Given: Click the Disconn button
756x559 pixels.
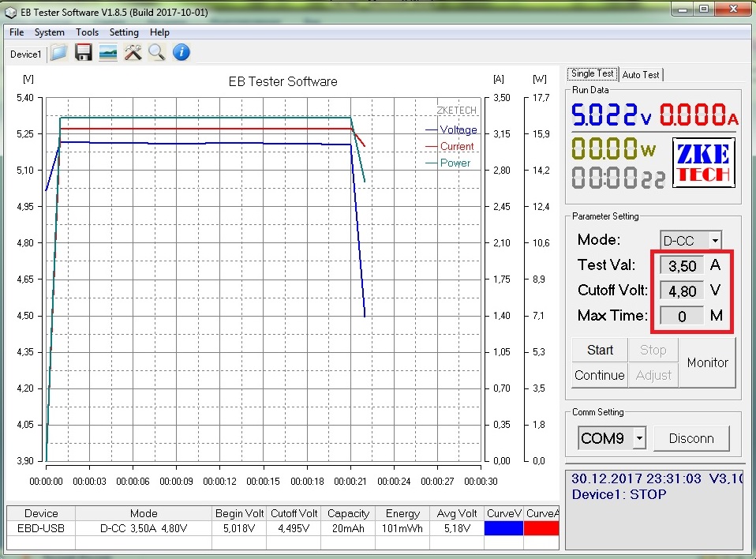Looking at the screenshot, I should pyautogui.click(x=691, y=438).
